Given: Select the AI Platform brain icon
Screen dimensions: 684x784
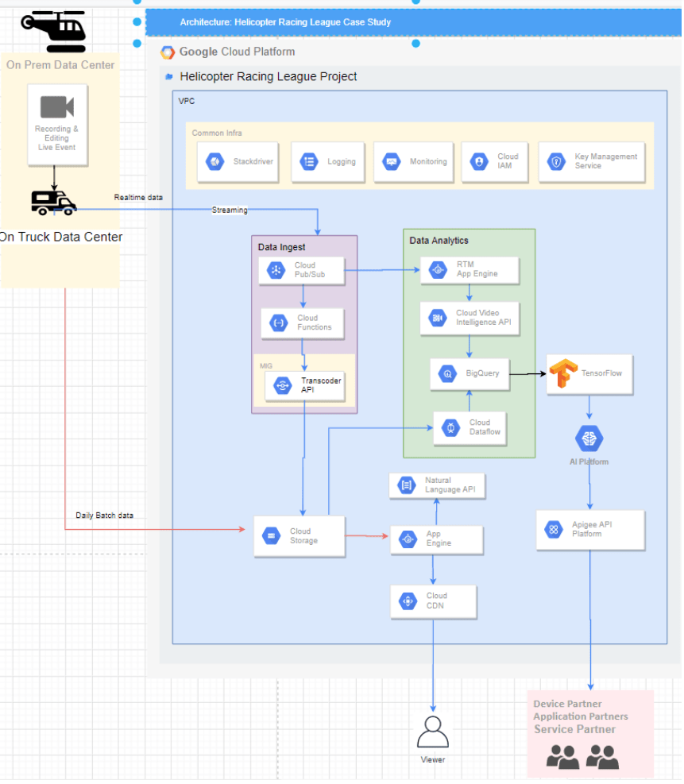Looking at the screenshot, I should tap(589, 438).
